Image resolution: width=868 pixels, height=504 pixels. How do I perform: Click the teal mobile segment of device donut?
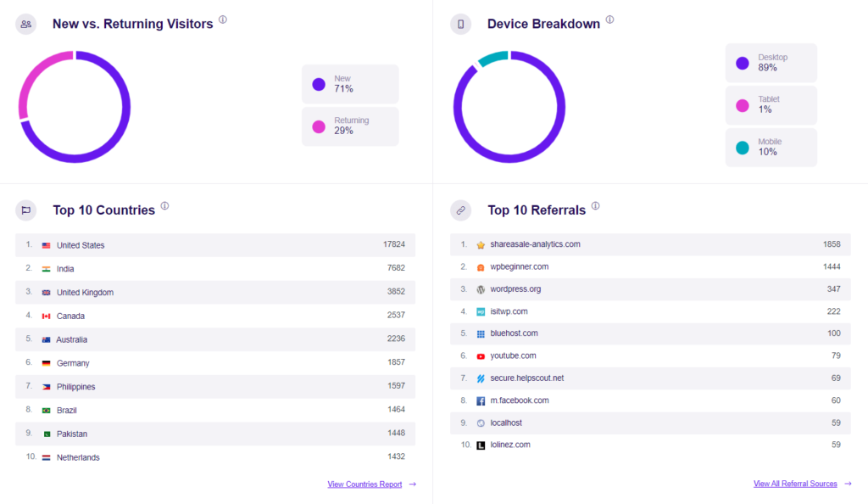coord(493,58)
